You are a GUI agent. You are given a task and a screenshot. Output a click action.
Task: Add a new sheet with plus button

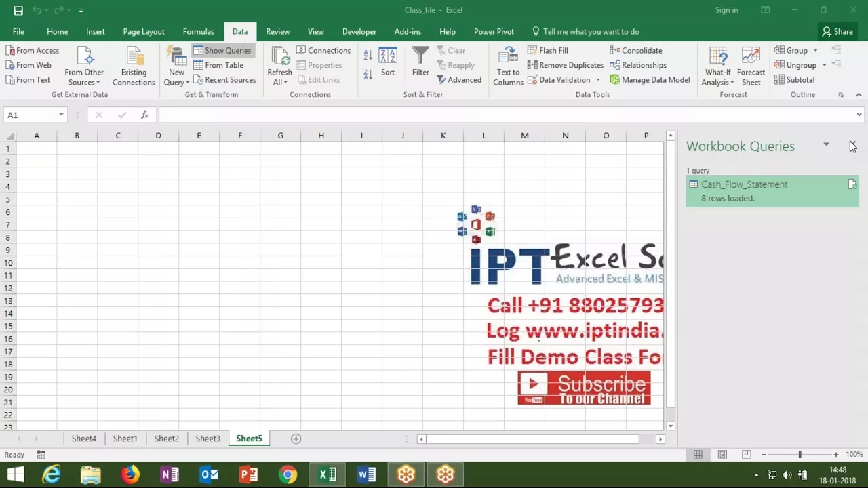coord(296,439)
